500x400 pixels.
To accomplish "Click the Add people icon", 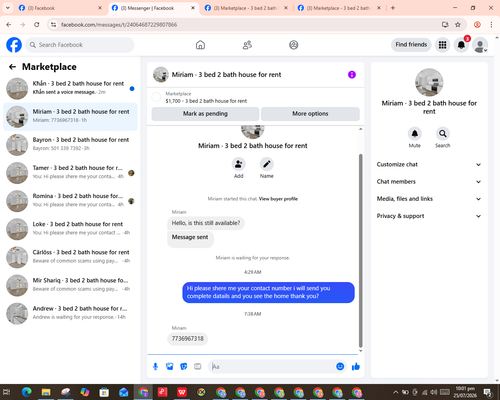I will click(239, 164).
